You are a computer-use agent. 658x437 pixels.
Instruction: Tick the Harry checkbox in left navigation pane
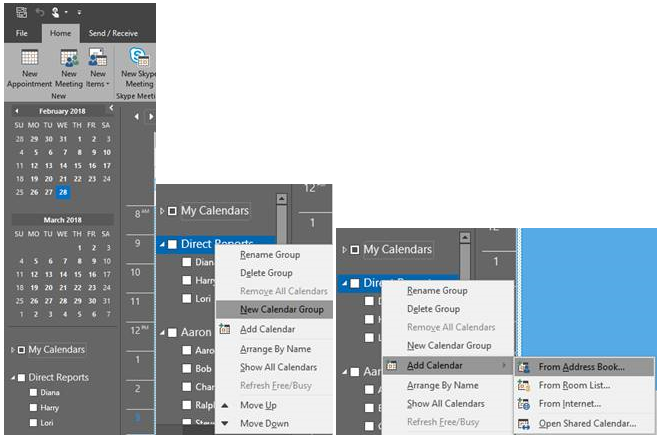pos(34,409)
